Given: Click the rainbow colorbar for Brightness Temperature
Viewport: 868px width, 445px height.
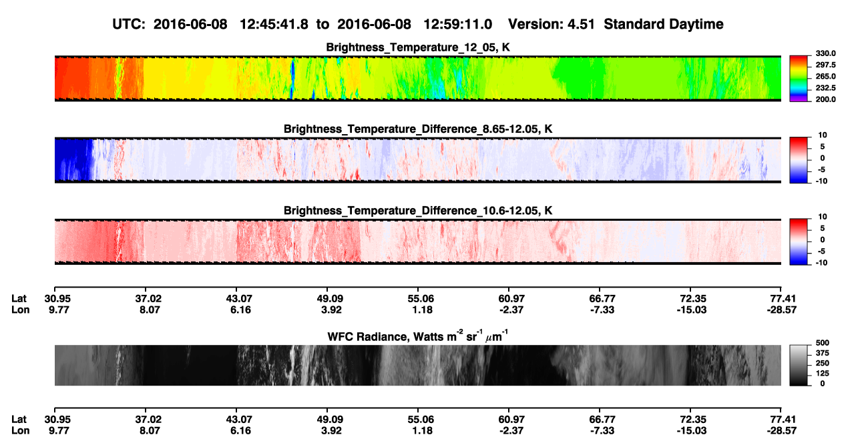Looking at the screenshot, I should [x=800, y=78].
